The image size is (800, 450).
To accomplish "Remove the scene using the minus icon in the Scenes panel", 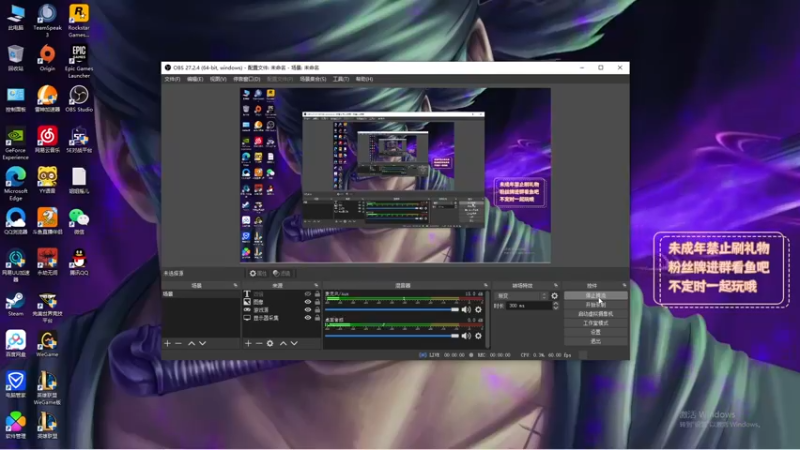I will point(178,343).
